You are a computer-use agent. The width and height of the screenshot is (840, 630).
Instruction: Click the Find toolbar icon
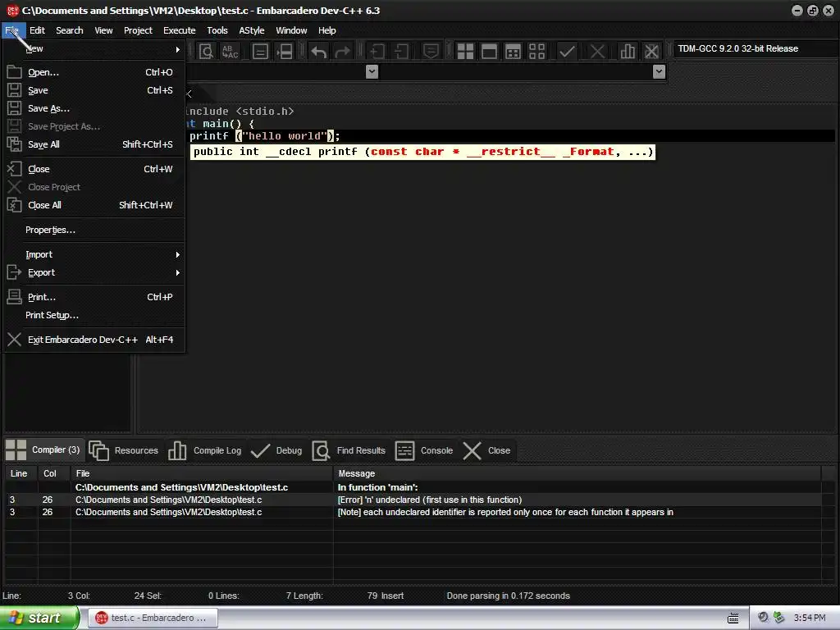(206, 52)
